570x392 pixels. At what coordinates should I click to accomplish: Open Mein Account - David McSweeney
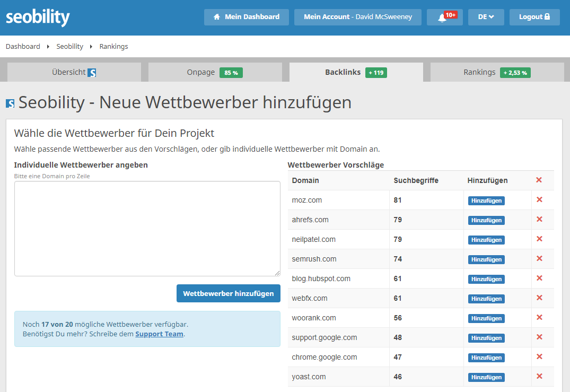tap(358, 17)
